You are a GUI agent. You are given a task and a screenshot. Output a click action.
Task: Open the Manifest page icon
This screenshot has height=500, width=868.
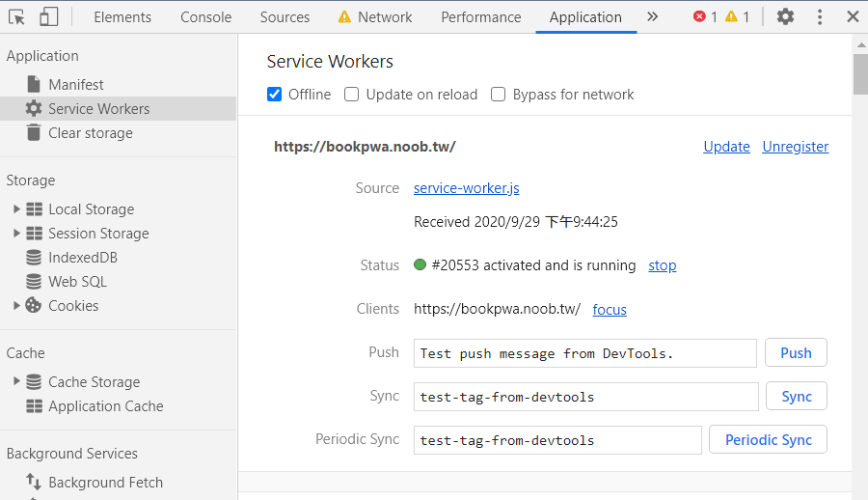pyautogui.click(x=34, y=85)
